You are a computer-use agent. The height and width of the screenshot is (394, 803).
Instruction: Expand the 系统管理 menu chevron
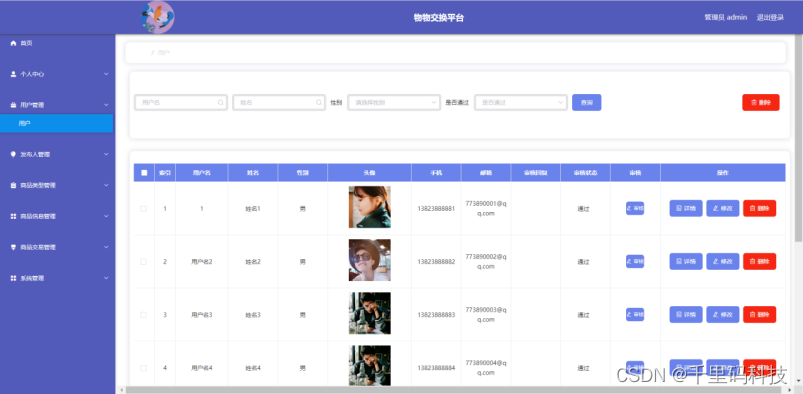pos(106,278)
